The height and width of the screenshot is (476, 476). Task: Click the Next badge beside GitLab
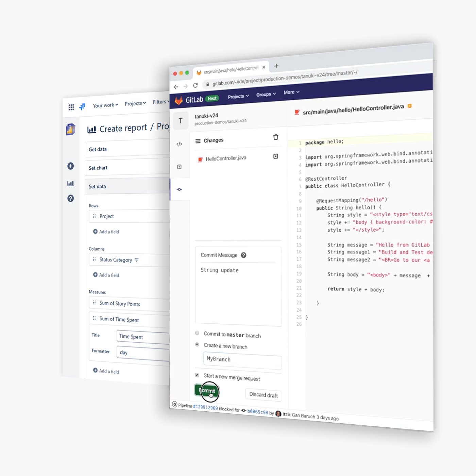click(212, 98)
